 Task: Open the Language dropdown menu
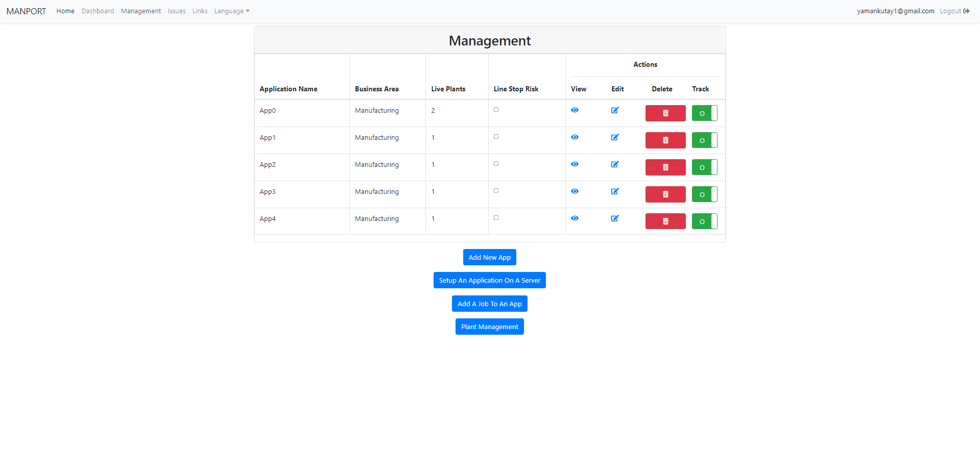tap(231, 11)
